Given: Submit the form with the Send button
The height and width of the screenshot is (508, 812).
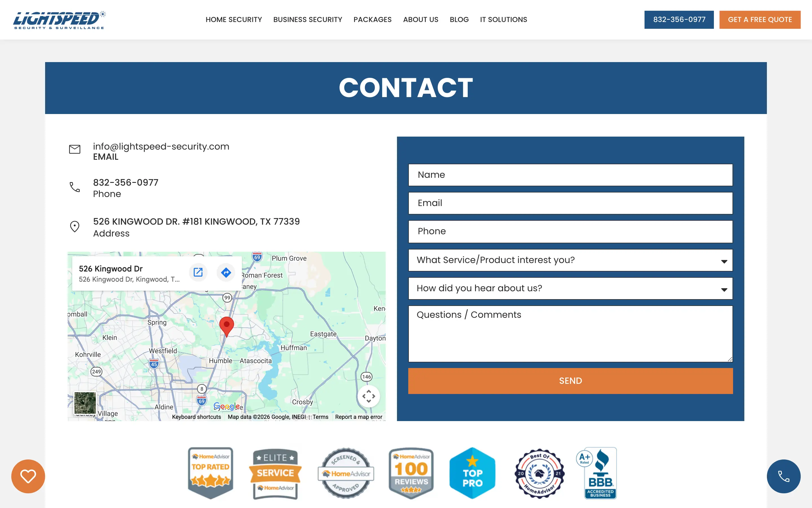Looking at the screenshot, I should 570,381.
